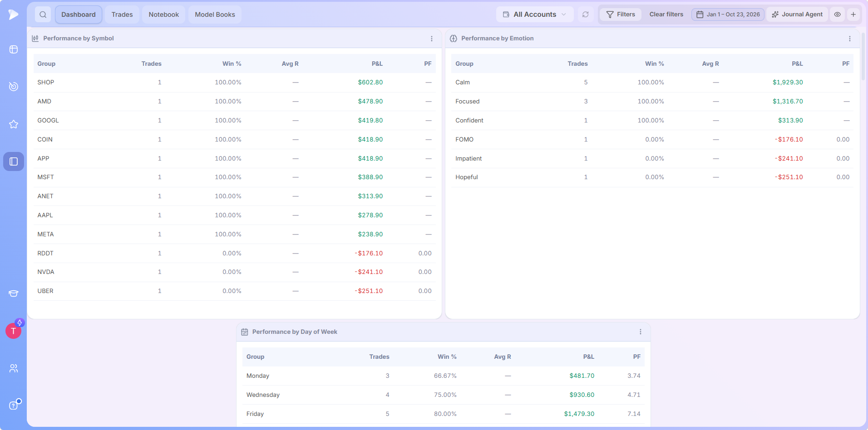Viewport: 868px width, 430px height.
Task: Select the UBER symbol row
Action: 234,291
